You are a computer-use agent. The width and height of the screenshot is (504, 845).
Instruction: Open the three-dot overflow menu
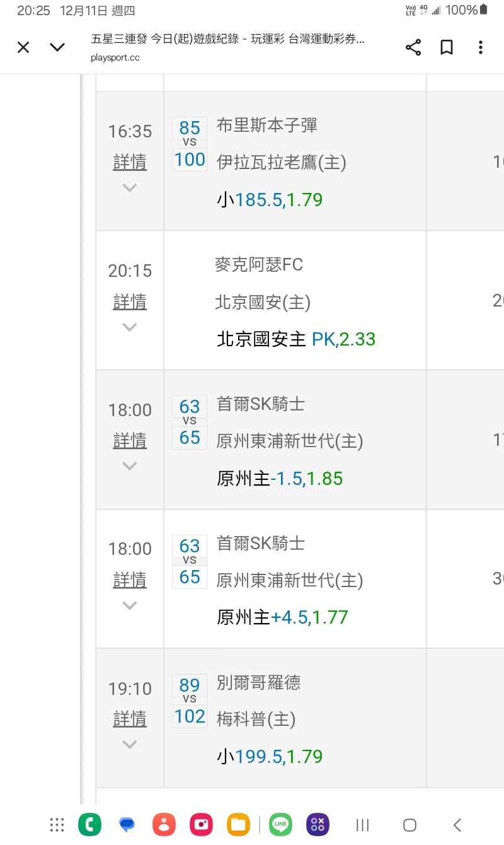click(480, 47)
